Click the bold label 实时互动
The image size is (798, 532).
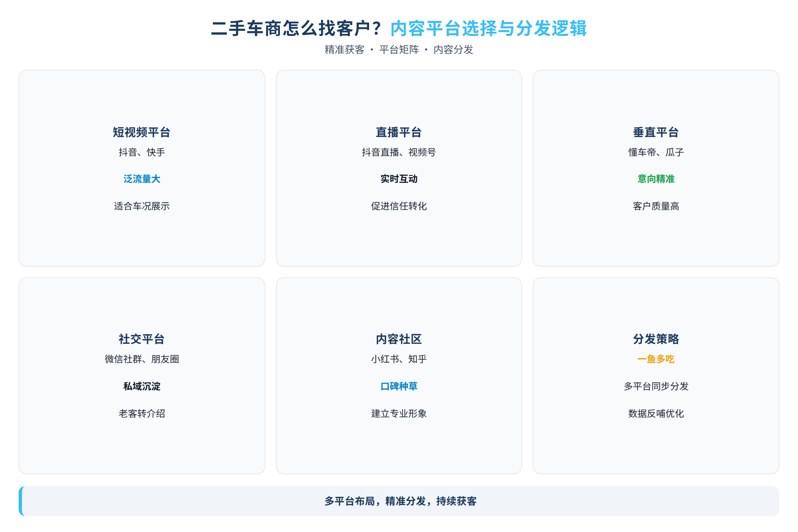point(399,179)
